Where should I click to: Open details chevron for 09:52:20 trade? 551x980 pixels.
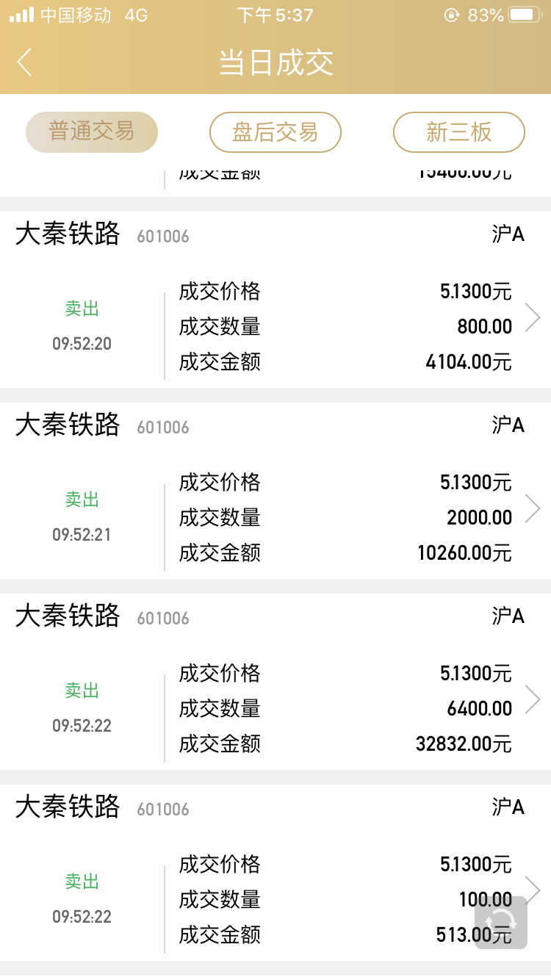pos(533,317)
